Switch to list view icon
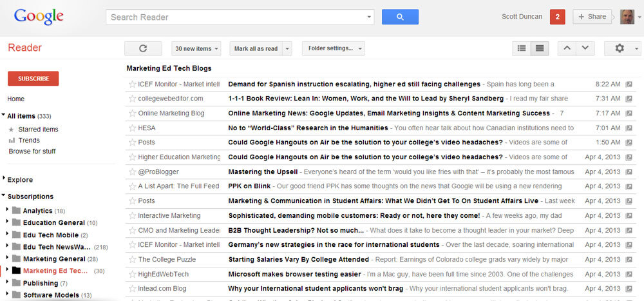The height and width of the screenshot is (301, 644). point(522,48)
